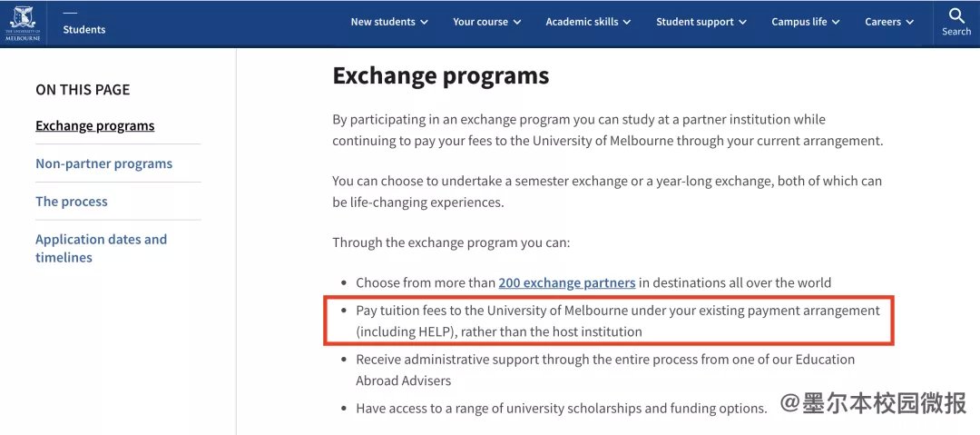
Task: Open the Student support chevron
Action: tap(742, 22)
